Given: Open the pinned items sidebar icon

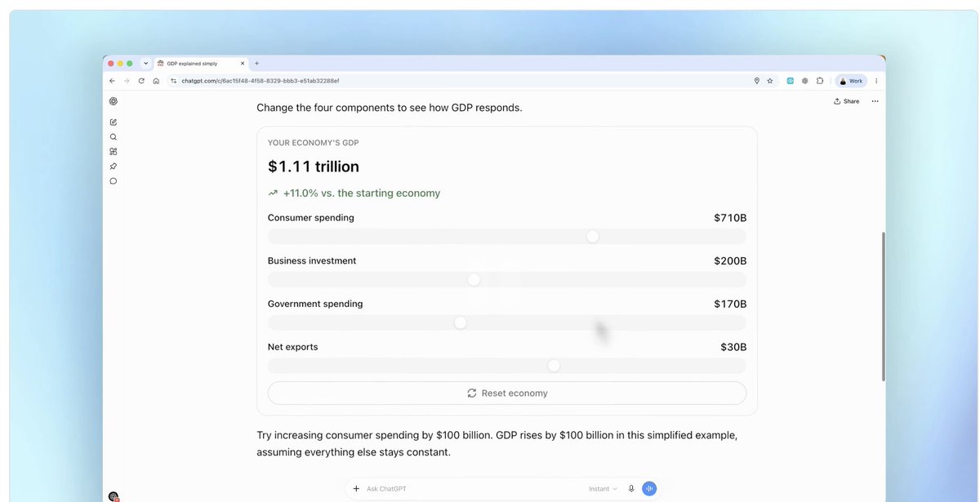Looking at the screenshot, I should click(113, 167).
